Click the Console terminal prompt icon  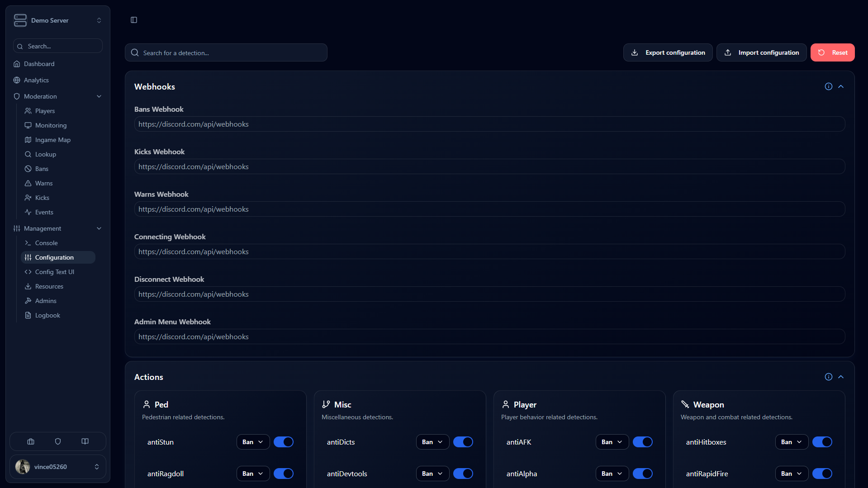28,243
